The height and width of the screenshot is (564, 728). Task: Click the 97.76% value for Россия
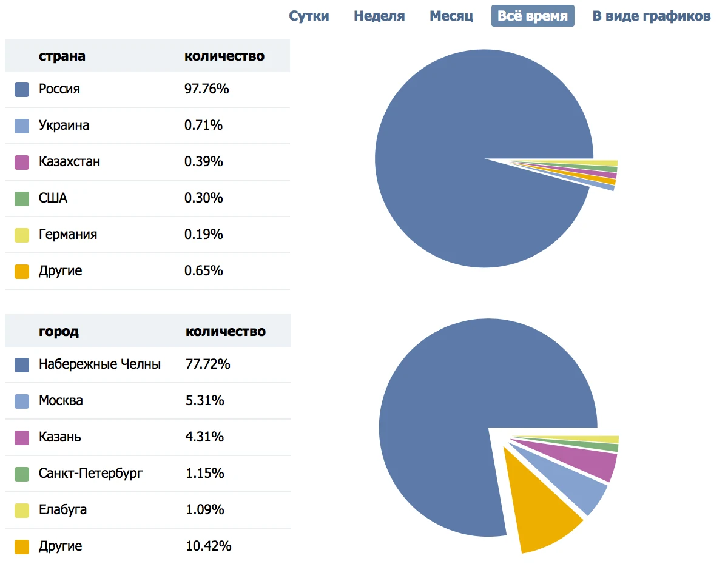(x=207, y=89)
